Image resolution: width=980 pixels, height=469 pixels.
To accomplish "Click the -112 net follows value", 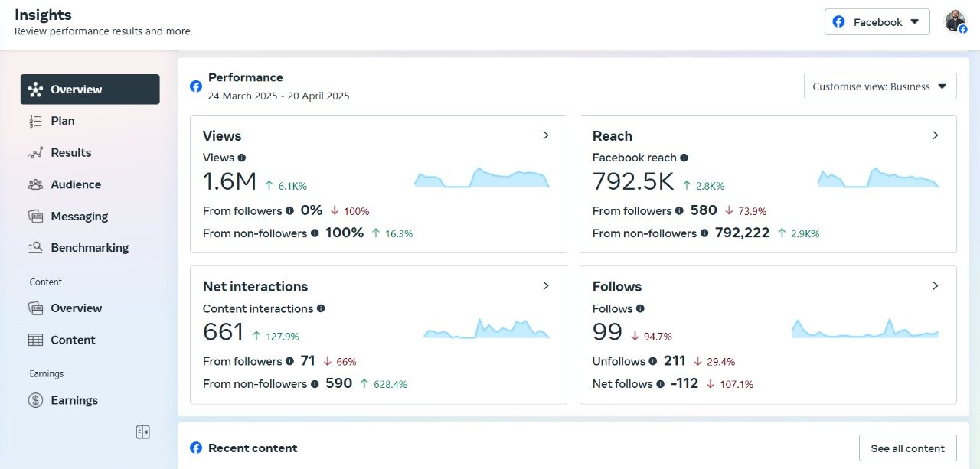I will coord(684,383).
